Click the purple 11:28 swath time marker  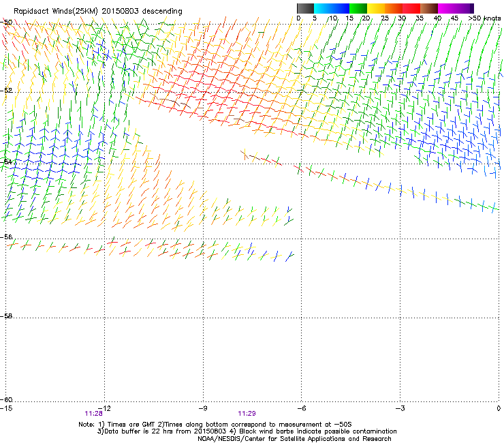click(x=93, y=414)
